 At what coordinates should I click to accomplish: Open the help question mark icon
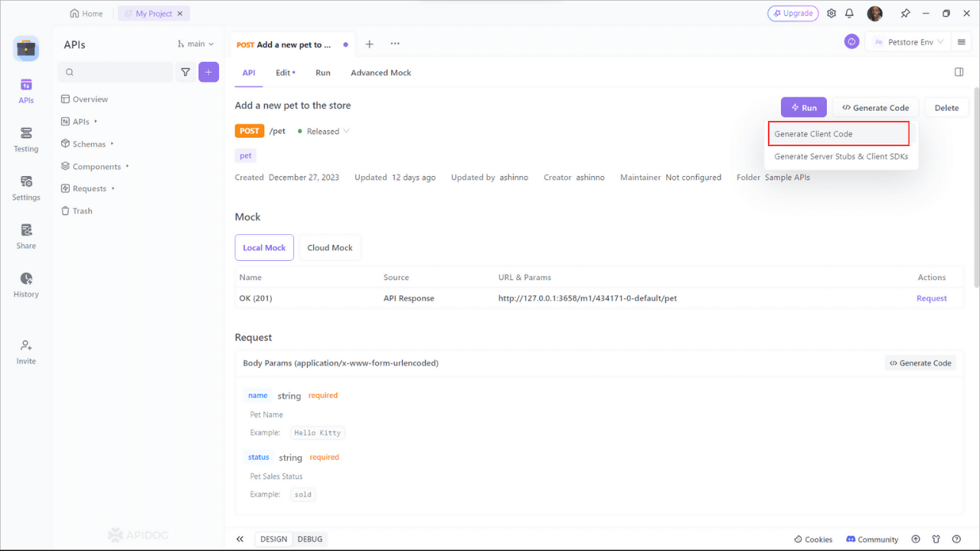956,539
